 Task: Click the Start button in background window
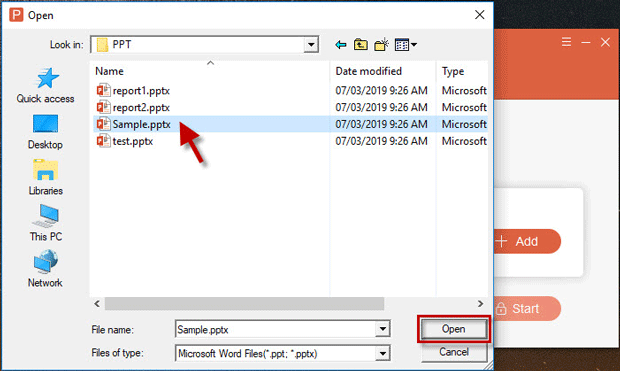click(527, 309)
